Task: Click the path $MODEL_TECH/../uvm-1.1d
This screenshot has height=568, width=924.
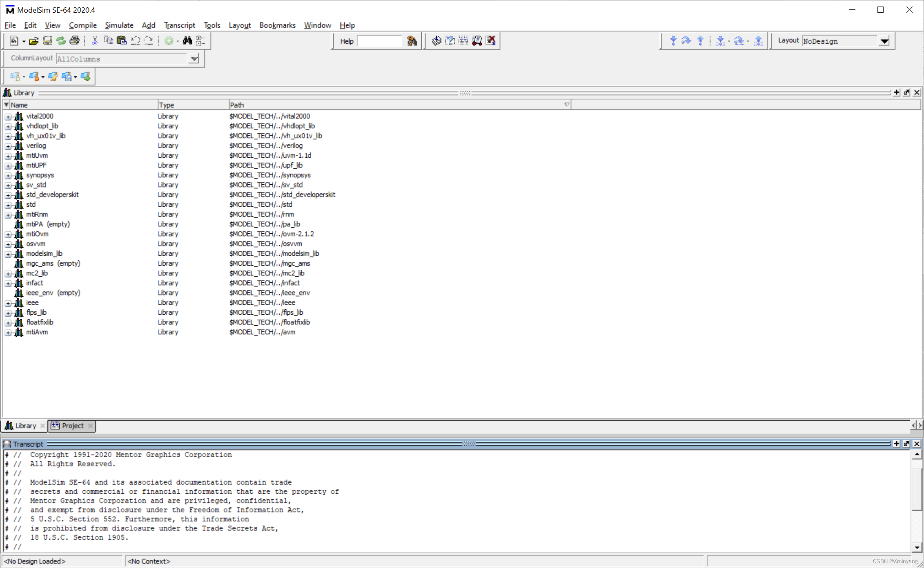Action: click(270, 155)
